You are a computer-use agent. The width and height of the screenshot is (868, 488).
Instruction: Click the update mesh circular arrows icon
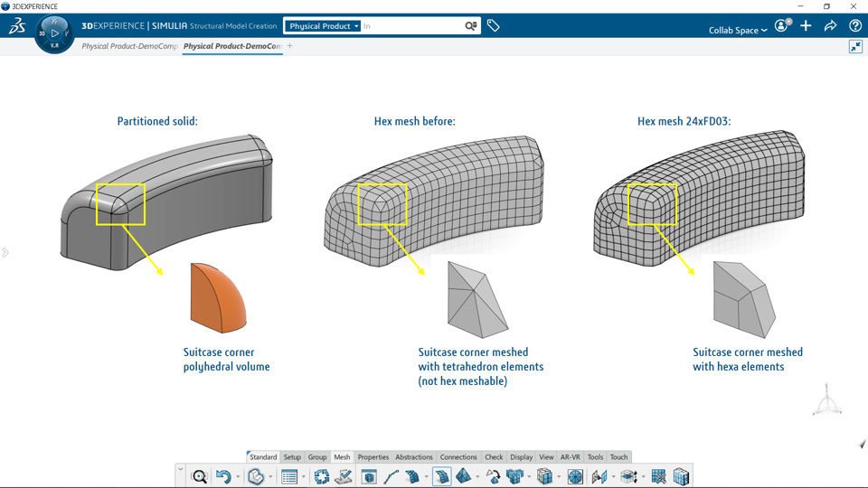coord(322,476)
